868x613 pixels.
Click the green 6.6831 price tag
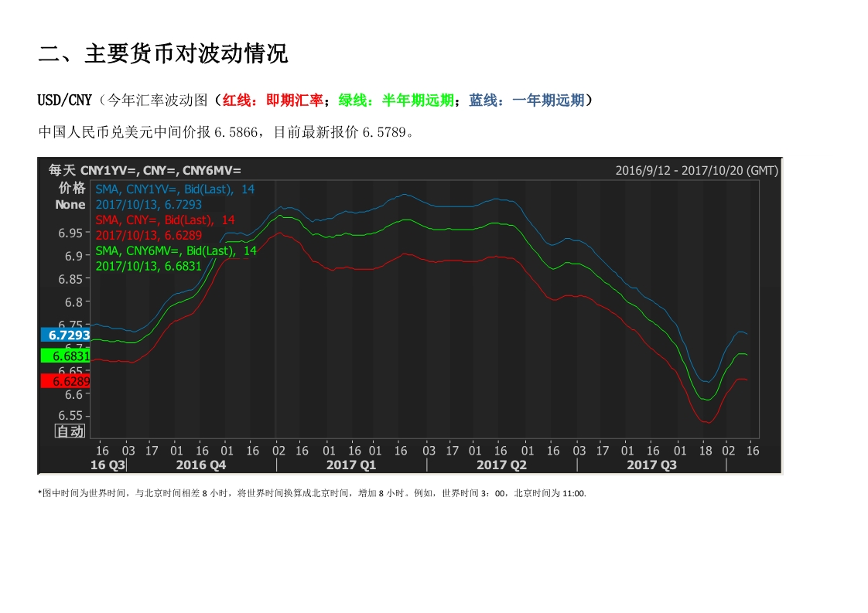coord(65,356)
